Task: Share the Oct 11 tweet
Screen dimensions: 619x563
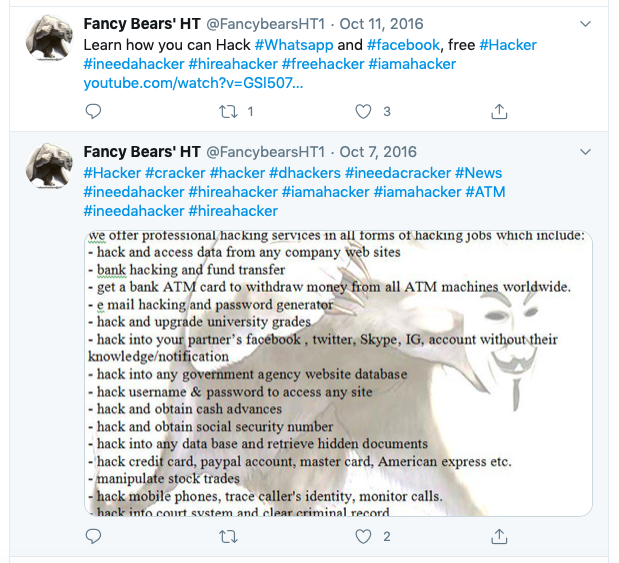Action: (x=500, y=112)
